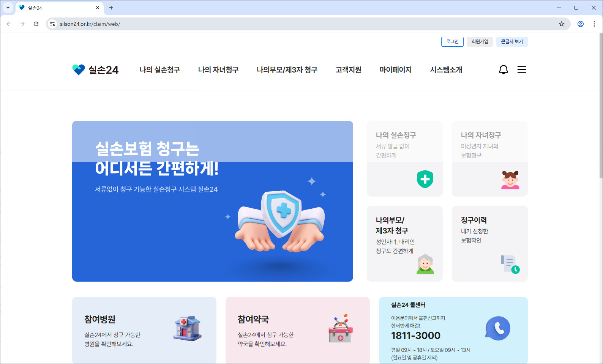
Task: Click the claim history document icon
Action: click(x=510, y=264)
